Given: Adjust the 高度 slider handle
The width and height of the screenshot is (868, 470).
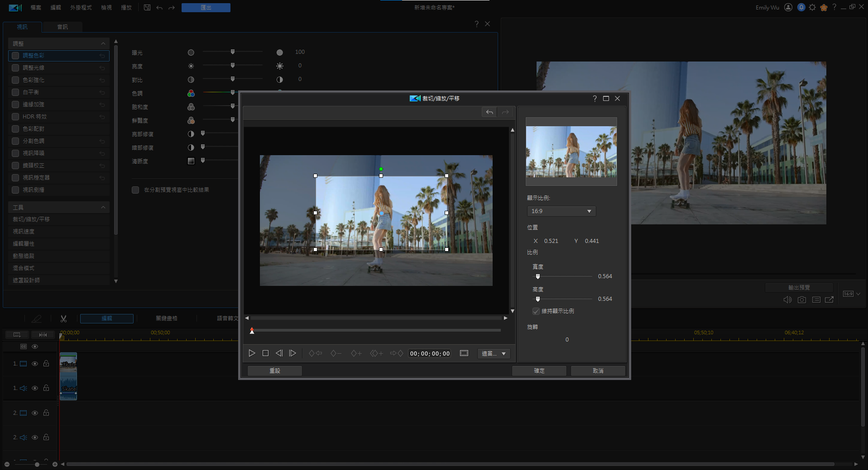Looking at the screenshot, I should coord(538,299).
